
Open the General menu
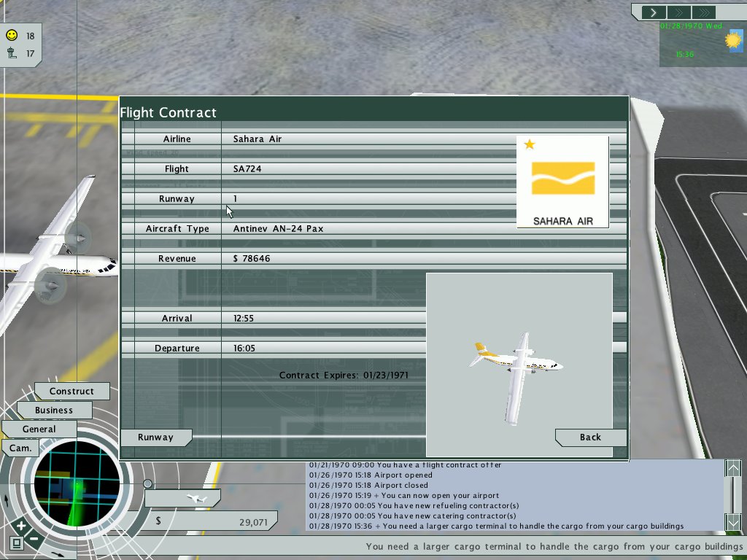(39, 429)
